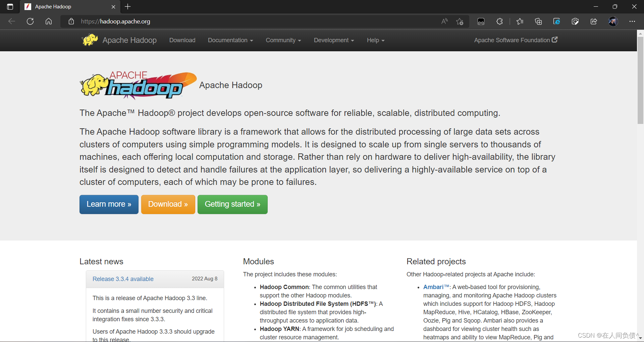Image resolution: width=644 pixels, height=342 pixels.
Task: Click the Share icon in toolbar
Action: pyautogui.click(x=594, y=21)
